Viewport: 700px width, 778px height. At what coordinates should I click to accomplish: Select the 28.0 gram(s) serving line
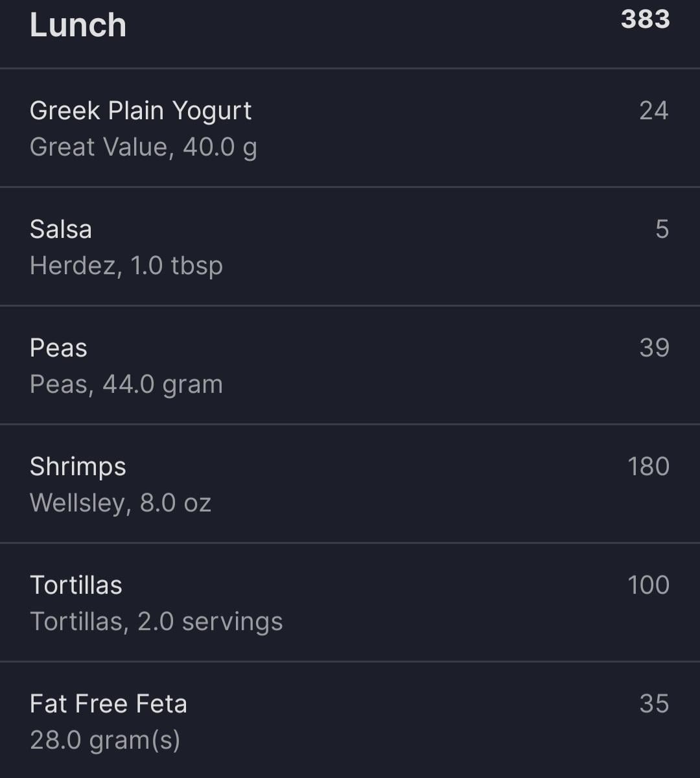(105, 740)
